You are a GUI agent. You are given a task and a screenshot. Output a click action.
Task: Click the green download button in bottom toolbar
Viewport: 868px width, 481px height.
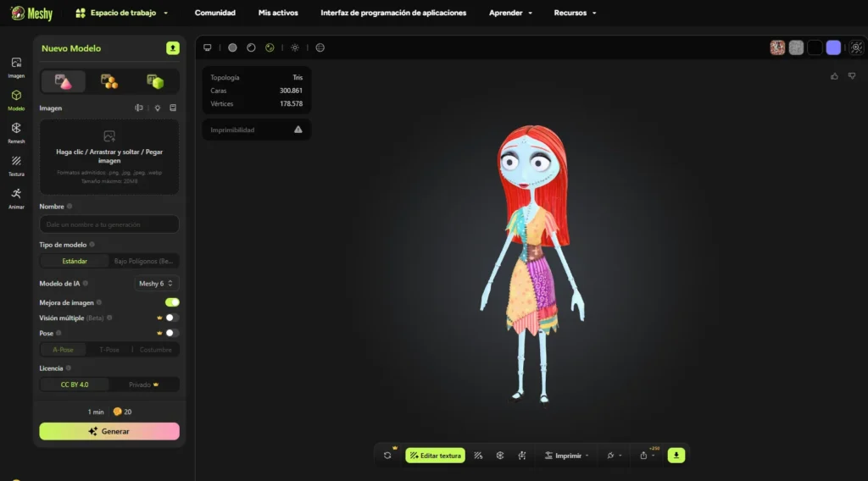676,455
